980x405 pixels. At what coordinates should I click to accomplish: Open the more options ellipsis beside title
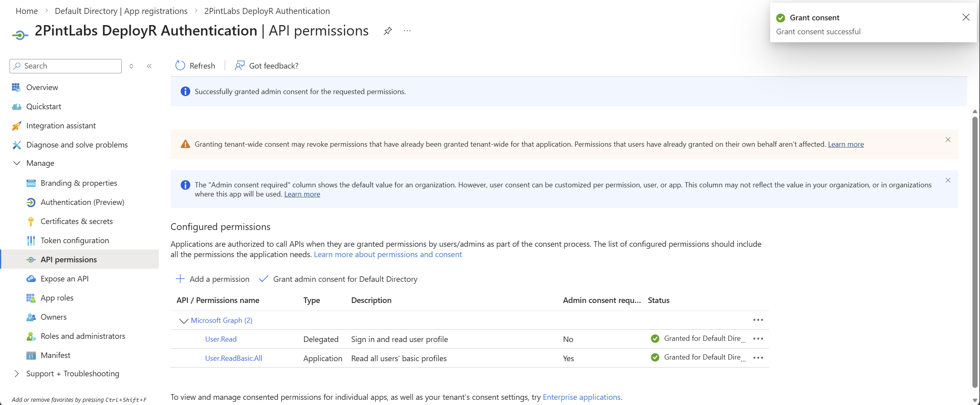point(407,31)
